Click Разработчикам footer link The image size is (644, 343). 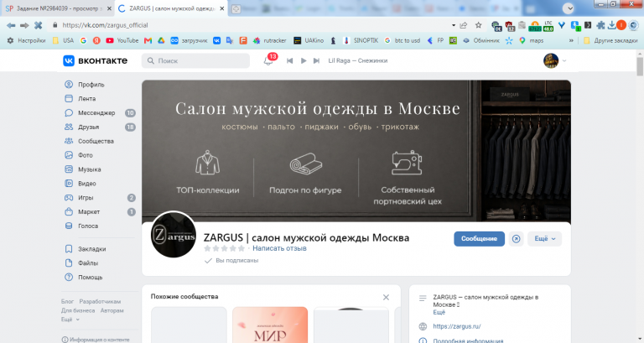click(x=100, y=302)
